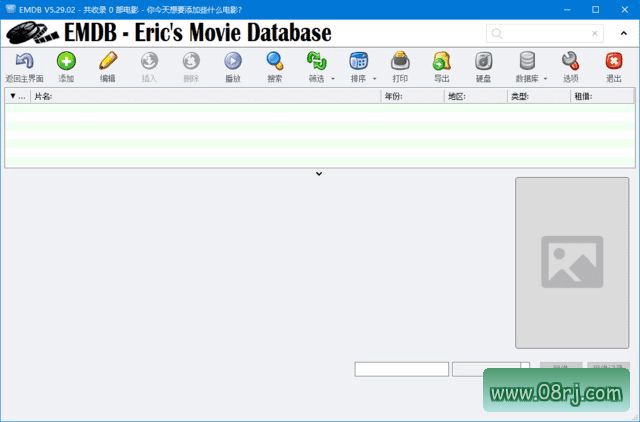Sort by the 片名 (title) column header
640x422 pixels.
[206, 96]
